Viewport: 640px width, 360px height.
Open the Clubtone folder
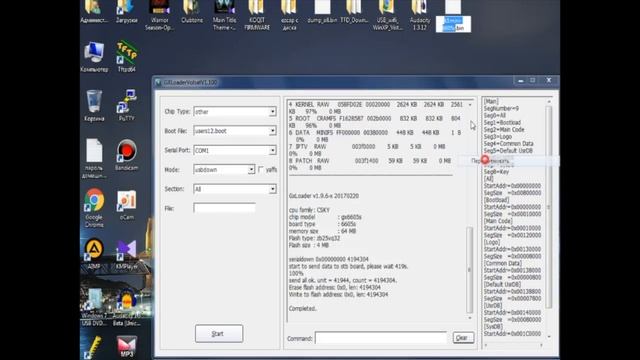tap(192, 11)
